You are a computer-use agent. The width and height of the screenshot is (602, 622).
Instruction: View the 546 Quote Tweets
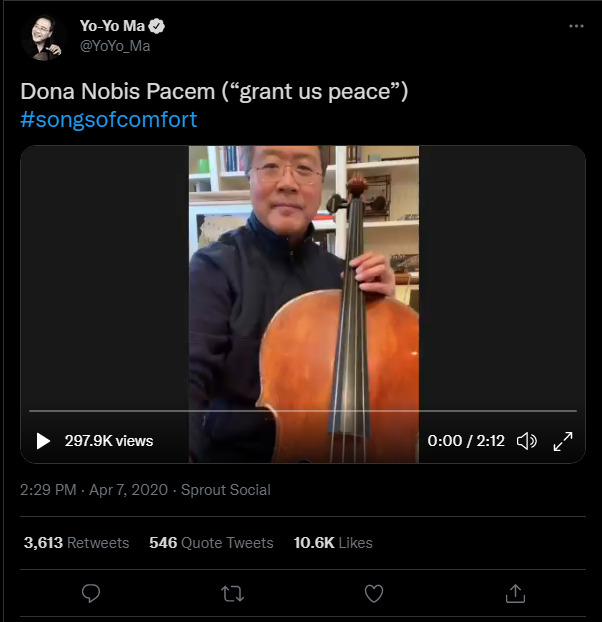211,543
